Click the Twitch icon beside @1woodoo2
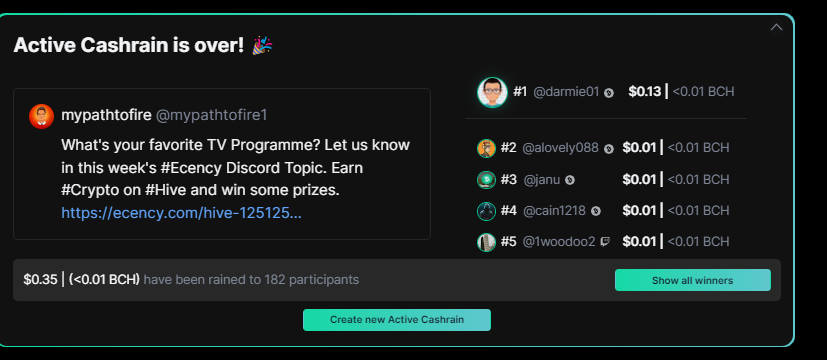 pyautogui.click(x=605, y=242)
